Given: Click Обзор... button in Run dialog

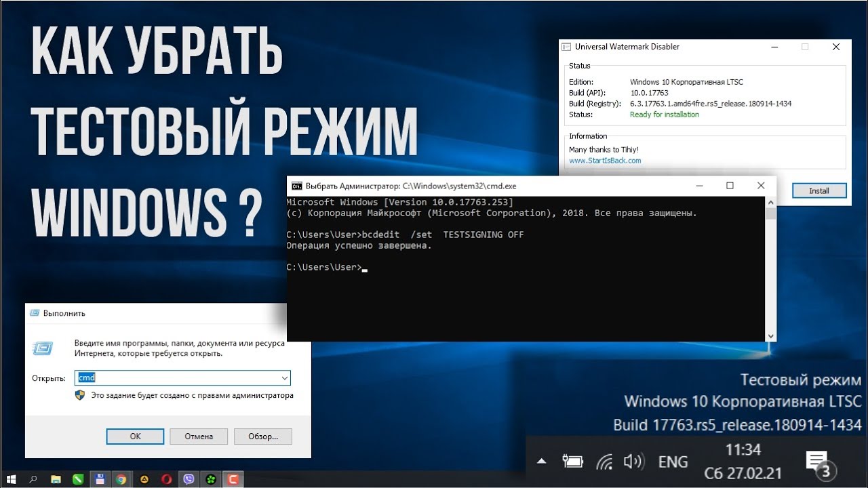Looking at the screenshot, I should coord(263,436).
